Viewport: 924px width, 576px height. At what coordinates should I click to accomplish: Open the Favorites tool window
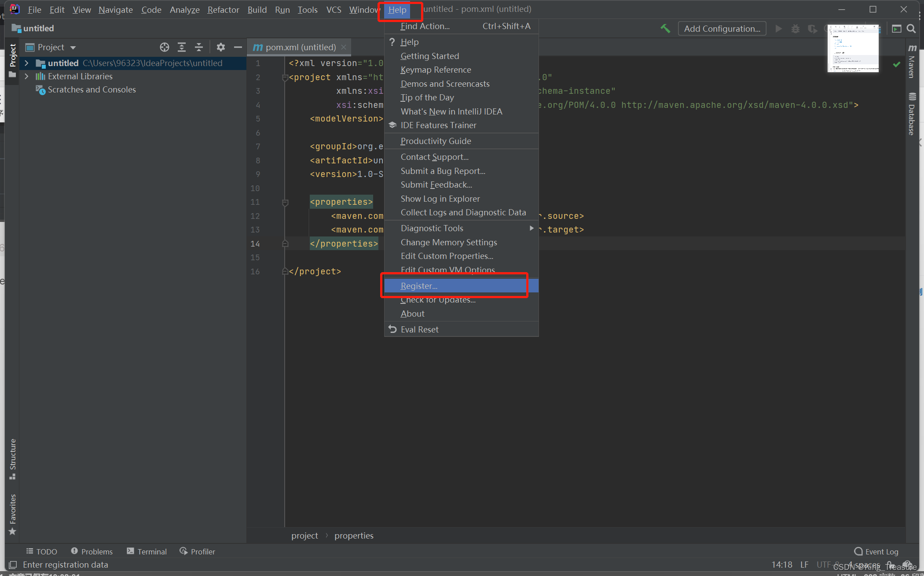click(12, 514)
